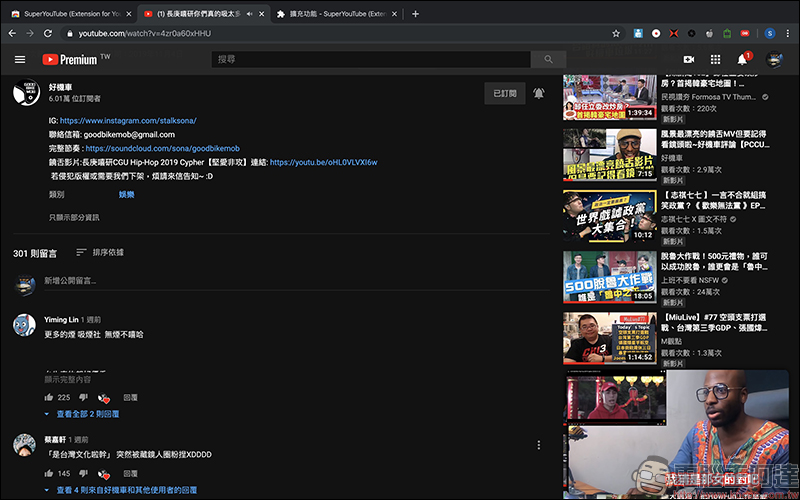Click creator heart on Yiming Lin's comment

(x=104, y=398)
